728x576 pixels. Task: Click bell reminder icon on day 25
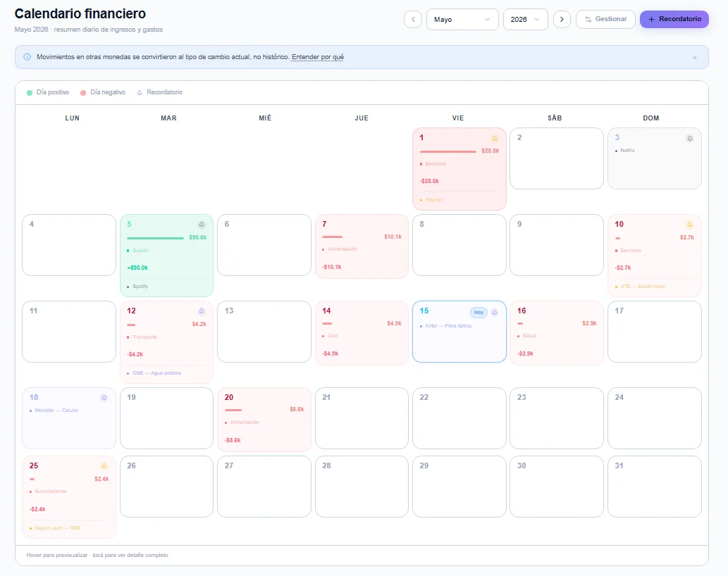coord(104,466)
